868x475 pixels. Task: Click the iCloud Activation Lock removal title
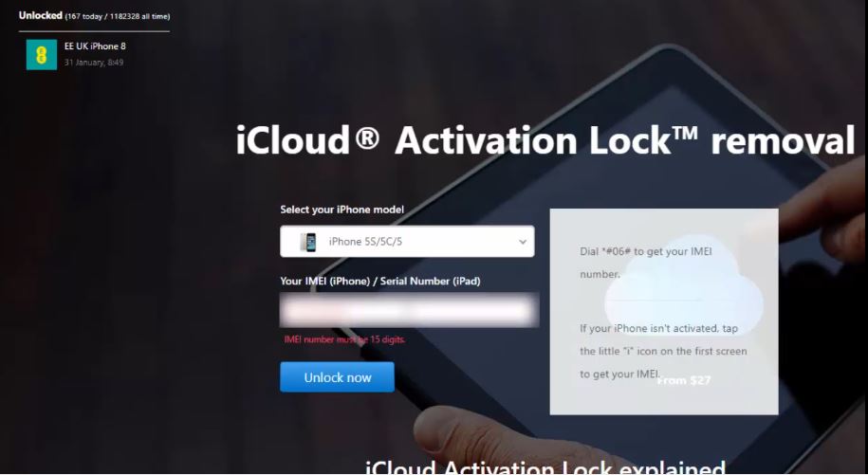pyautogui.click(x=545, y=140)
